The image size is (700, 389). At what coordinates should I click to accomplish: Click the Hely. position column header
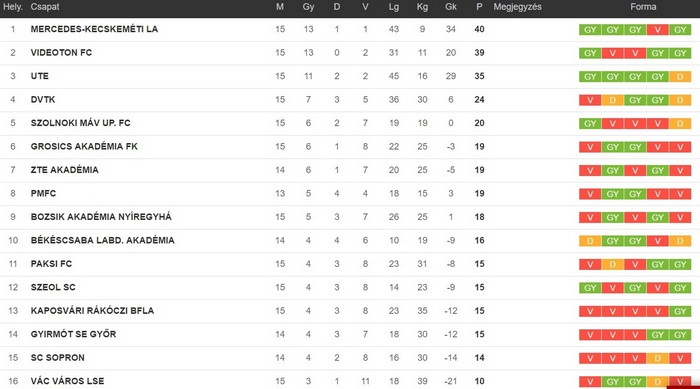[x=12, y=7]
